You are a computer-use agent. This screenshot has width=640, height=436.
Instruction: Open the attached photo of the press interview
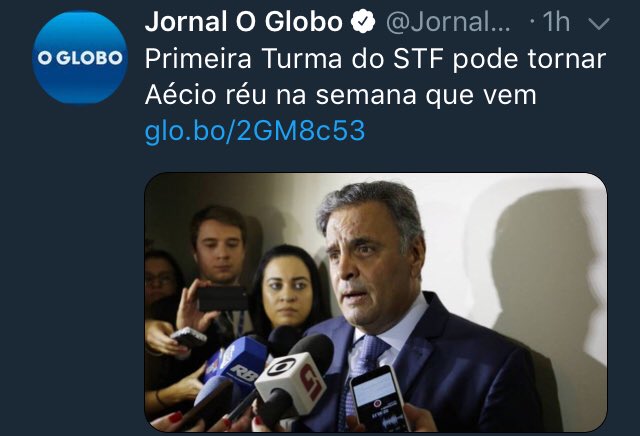pos(376,303)
